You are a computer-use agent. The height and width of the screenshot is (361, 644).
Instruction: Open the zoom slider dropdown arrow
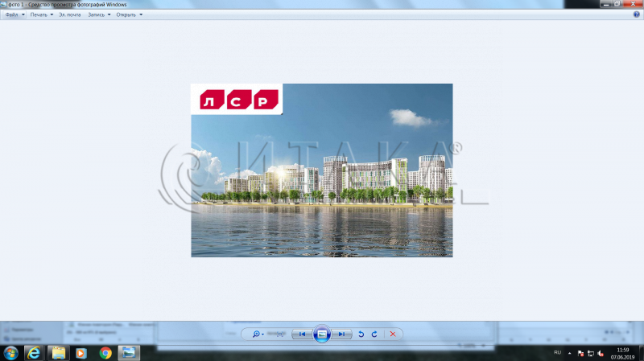pyautogui.click(x=263, y=334)
